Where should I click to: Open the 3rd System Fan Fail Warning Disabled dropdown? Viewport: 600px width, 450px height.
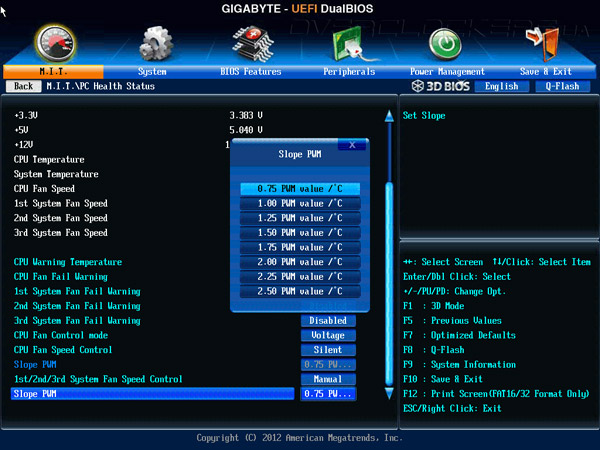(328, 321)
